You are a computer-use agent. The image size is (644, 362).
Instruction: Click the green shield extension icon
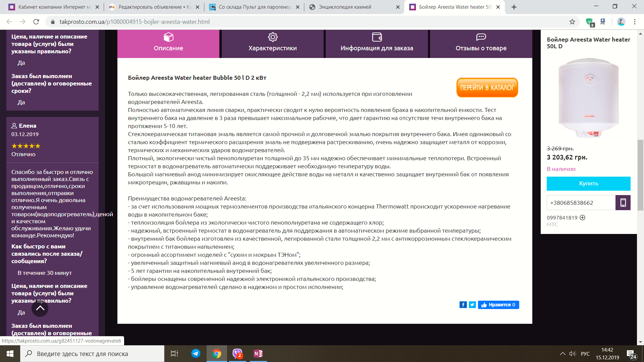tap(589, 22)
